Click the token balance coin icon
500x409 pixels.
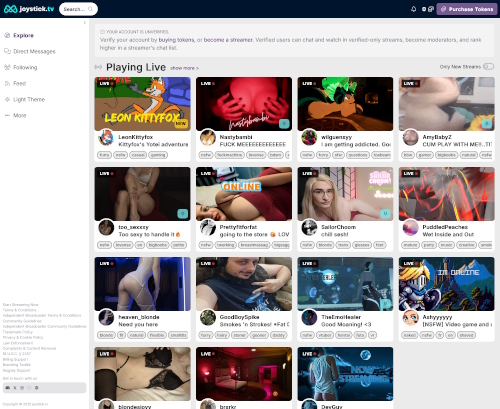coord(424,9)
